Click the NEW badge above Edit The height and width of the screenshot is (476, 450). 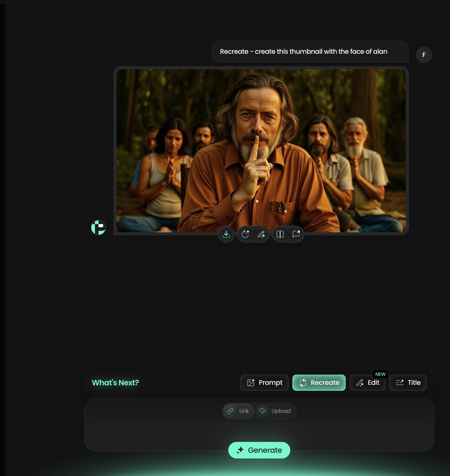[380, 374]
